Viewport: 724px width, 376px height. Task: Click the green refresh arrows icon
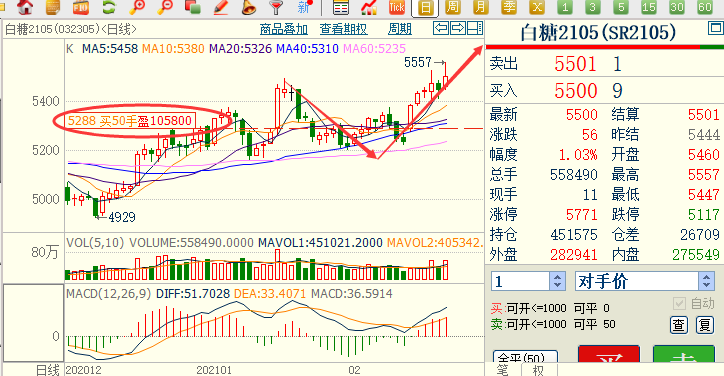point(109,7)
